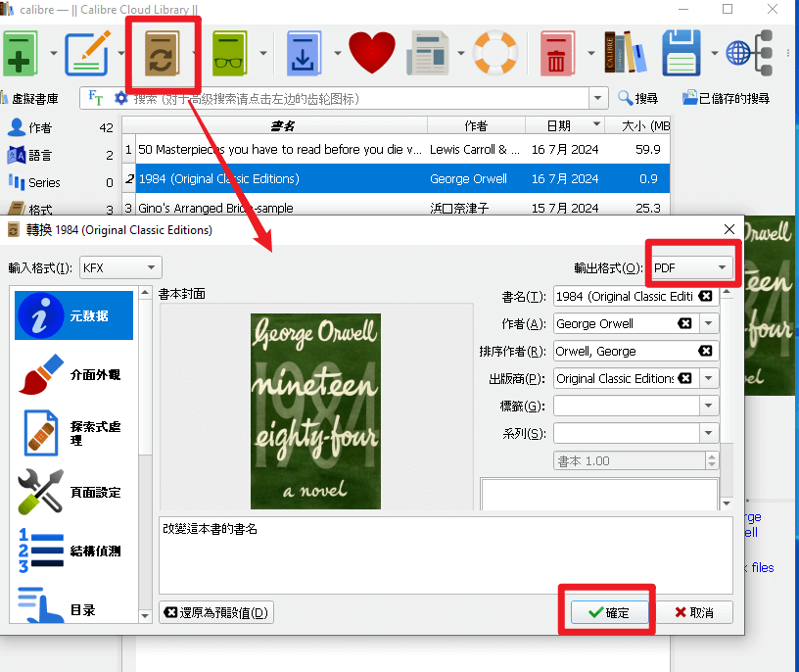Open the Fetch news icon
Image resolution: width=799 pixels, height=672 pixels.
tap(428, 53)
